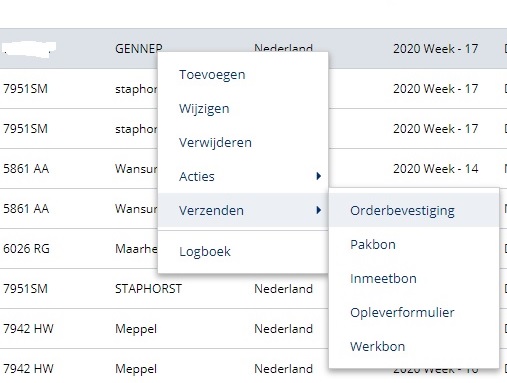Select the Verzenden menu entry
Image resolution: width=507 pixels, height=383 pixels.
point(243,210)
